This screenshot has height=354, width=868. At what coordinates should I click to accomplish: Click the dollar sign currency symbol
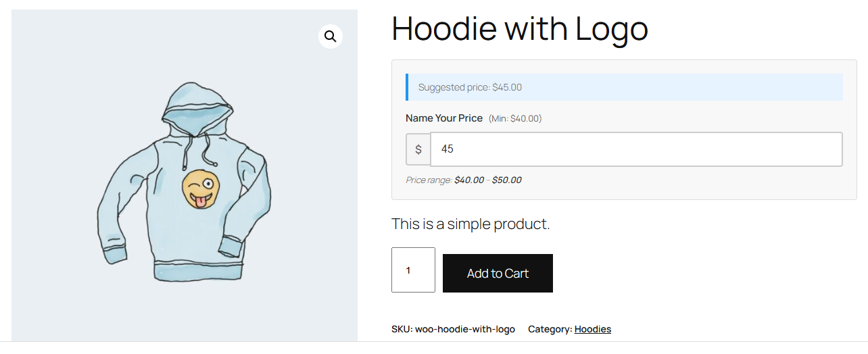pyautogui.click(x=418, y=149)
